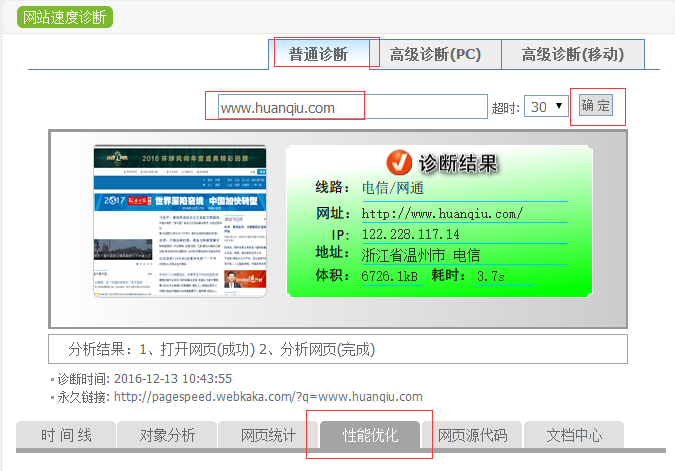Click the 确定 confirm button
Viewport: 675px width, 471px height.
click(x=595, y=105)
